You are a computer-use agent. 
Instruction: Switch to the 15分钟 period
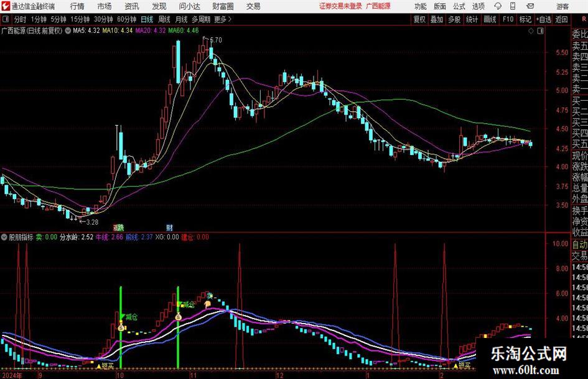click(80, 19)
